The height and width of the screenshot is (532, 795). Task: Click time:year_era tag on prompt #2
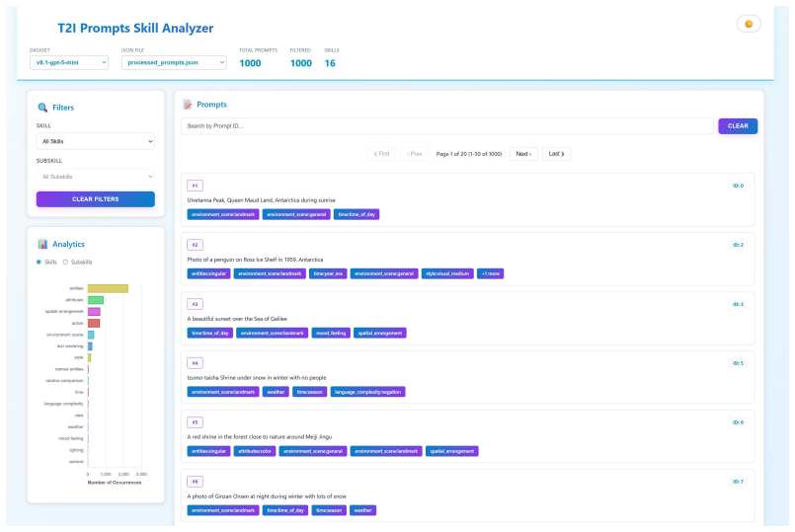[328, 273]
